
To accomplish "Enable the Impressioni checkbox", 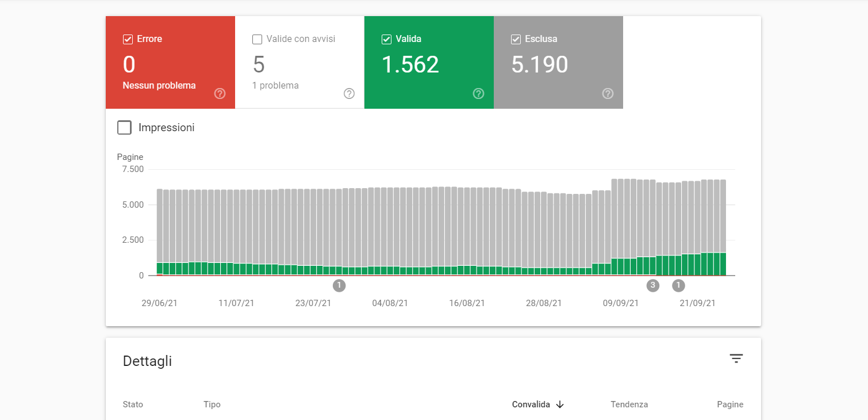I will click(124, 128).
